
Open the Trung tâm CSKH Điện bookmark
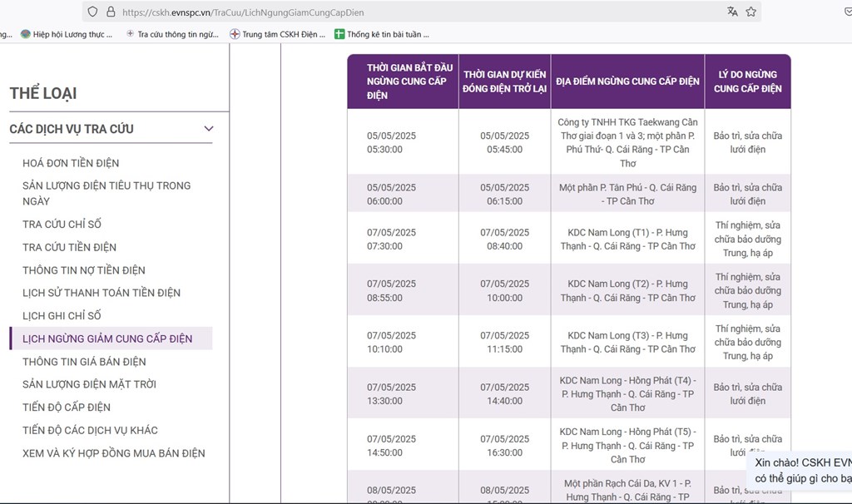point(278,34)
